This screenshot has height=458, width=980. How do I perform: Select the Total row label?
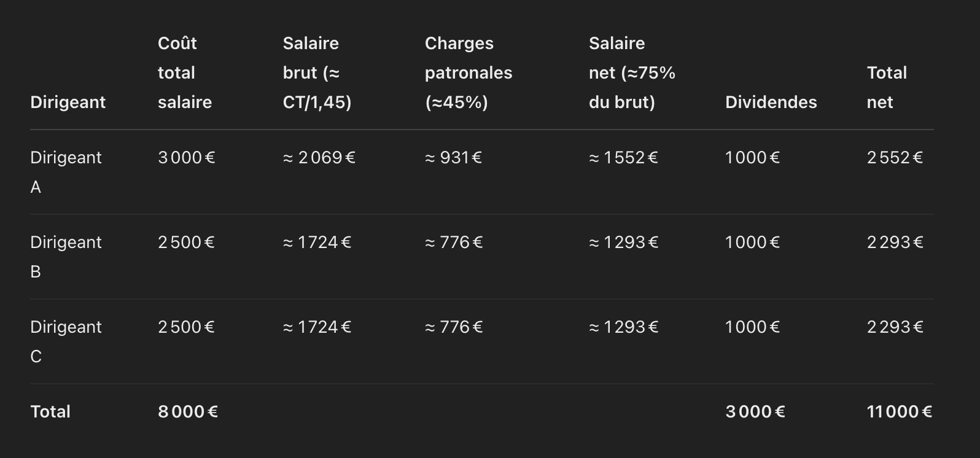(50, 411)
